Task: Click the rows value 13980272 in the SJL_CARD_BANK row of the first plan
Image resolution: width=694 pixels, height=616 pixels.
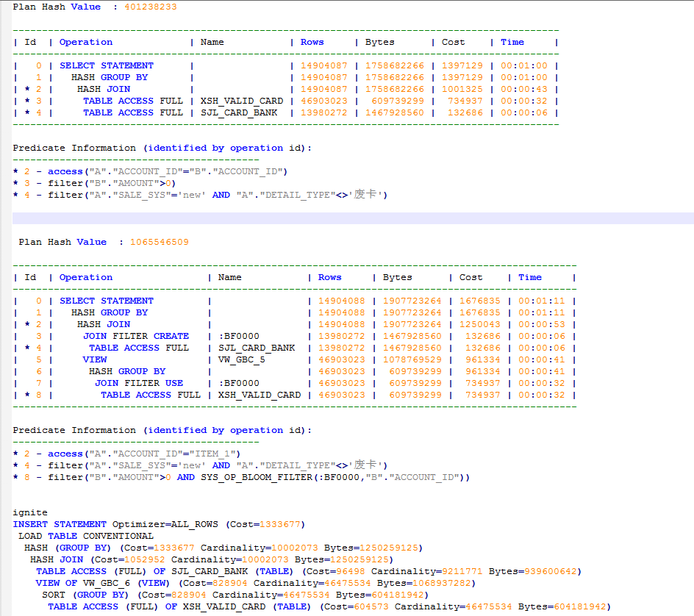Action: 324,113
